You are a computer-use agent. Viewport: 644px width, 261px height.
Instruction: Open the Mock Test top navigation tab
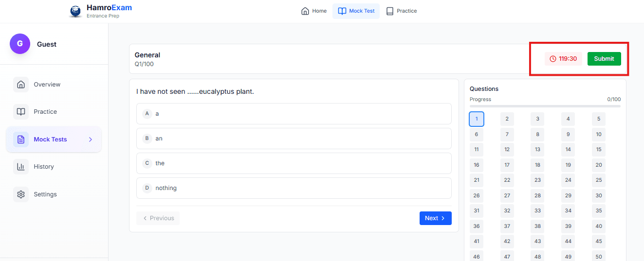pyautogui.click(x=356, y=11)
